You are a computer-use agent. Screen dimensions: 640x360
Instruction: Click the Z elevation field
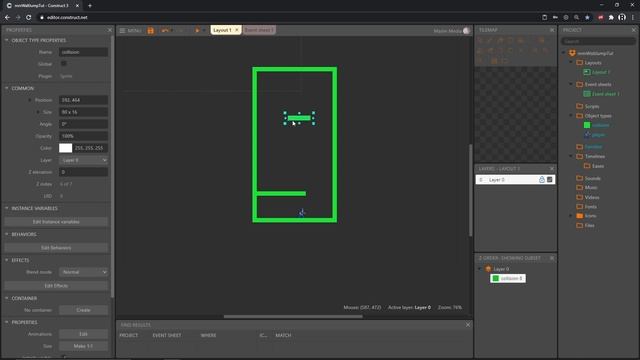(84, 172)
